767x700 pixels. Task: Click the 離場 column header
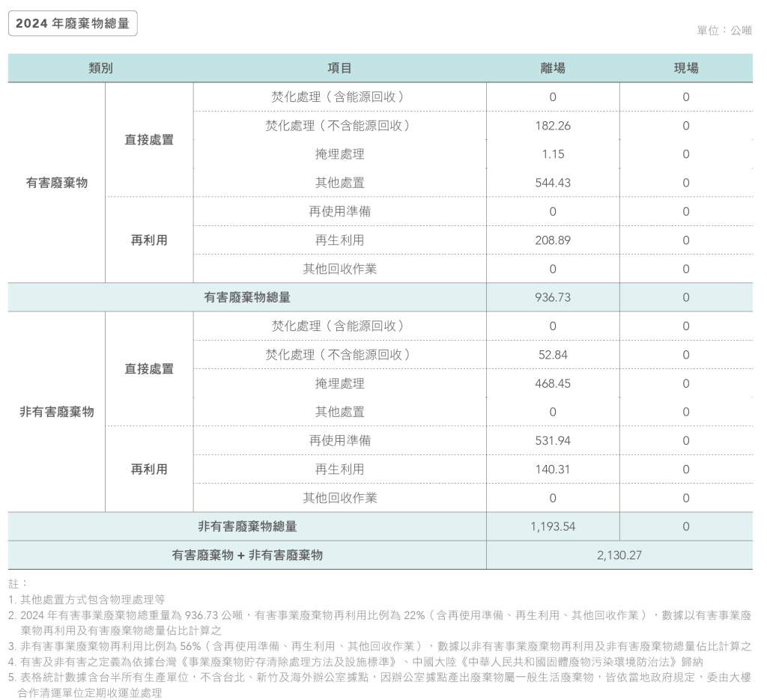click(553, 68)
